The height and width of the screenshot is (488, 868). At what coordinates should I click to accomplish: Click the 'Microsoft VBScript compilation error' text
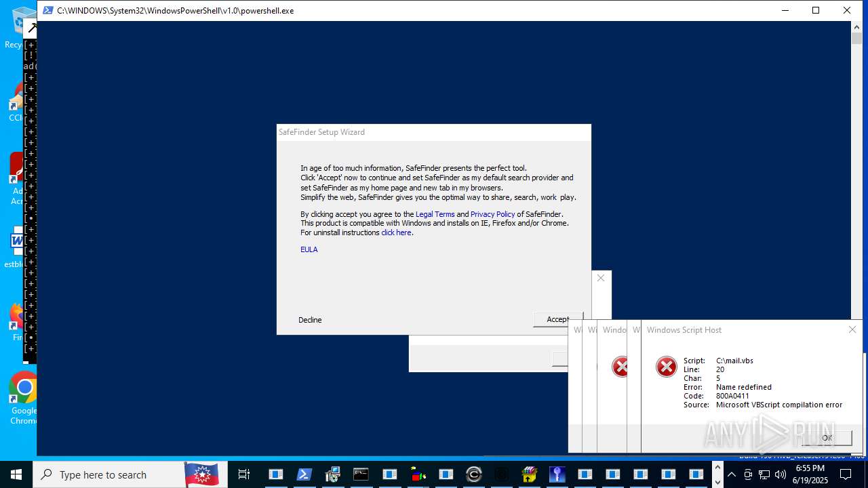point(779,405)
